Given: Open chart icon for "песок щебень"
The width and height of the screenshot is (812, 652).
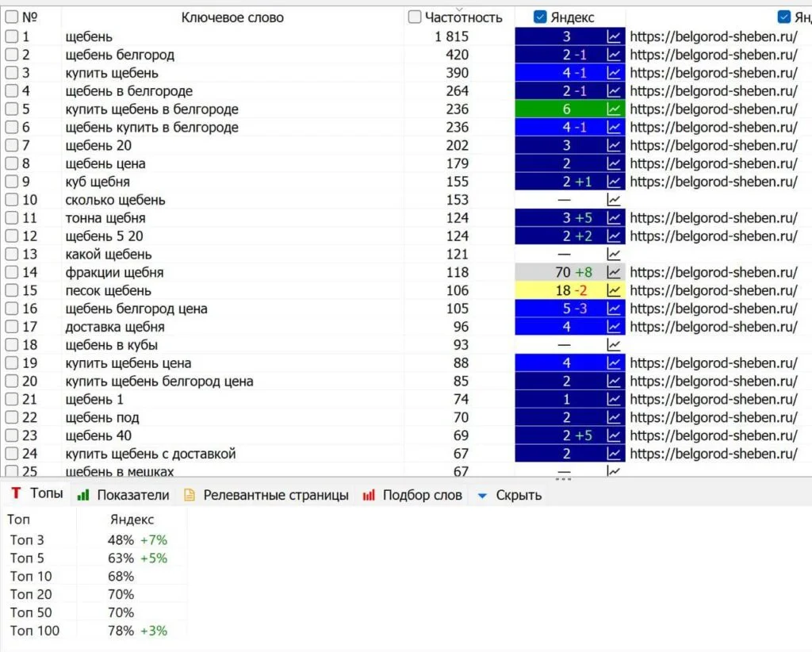Looking at the screenshot, I should [x=614, y=290].
